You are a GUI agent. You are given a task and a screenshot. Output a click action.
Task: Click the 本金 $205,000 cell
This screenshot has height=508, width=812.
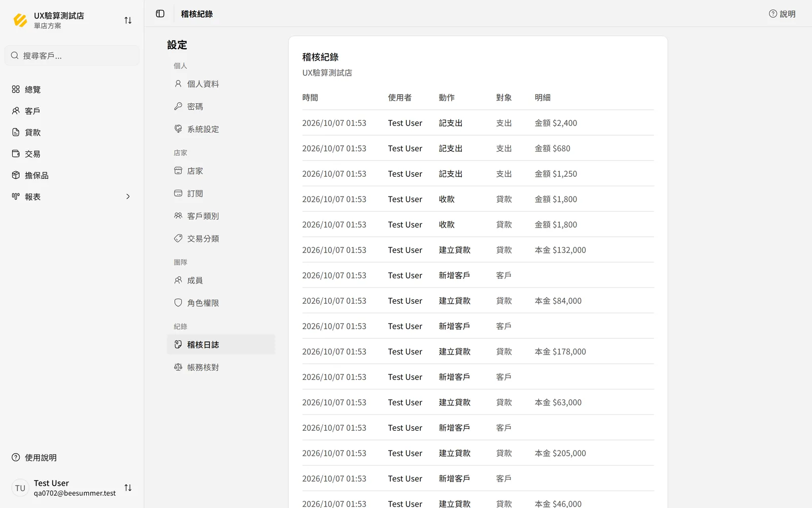[560, 453]
